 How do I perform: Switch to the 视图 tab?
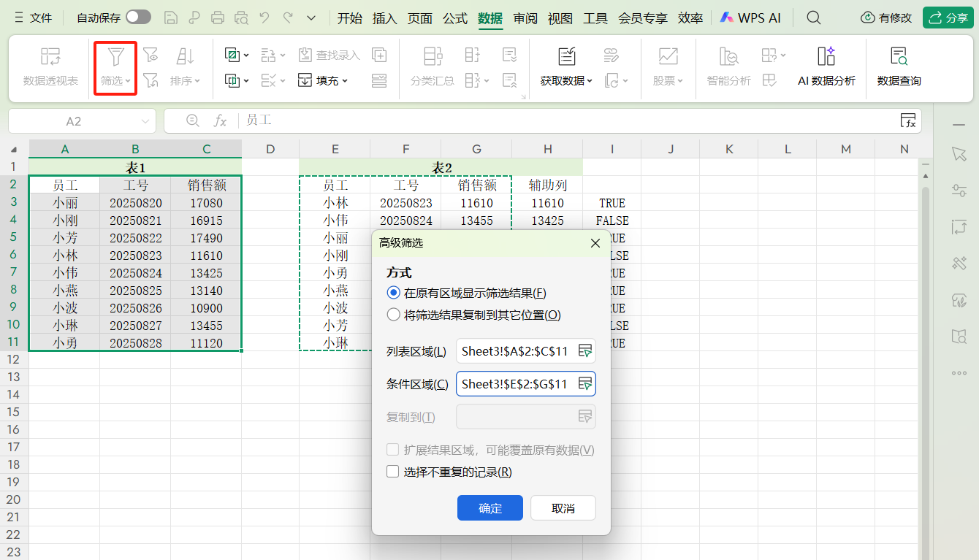(560, 18)
